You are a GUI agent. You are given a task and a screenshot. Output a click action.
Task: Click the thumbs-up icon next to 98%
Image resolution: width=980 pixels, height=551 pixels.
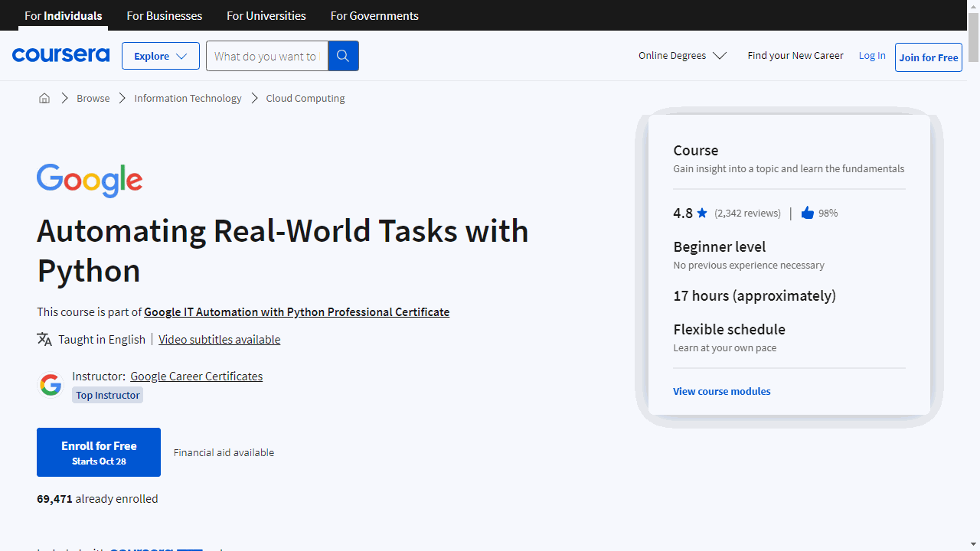click(x=808, y=212)
